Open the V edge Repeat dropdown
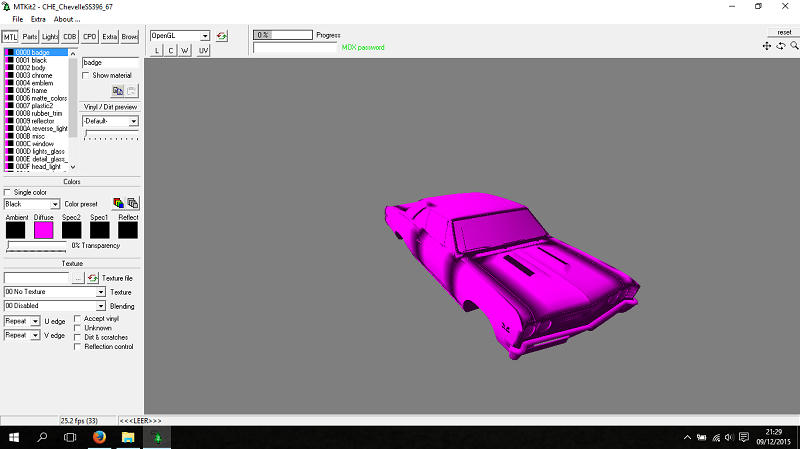The height and width of the screenshot is (449, 800). [35, 335]
